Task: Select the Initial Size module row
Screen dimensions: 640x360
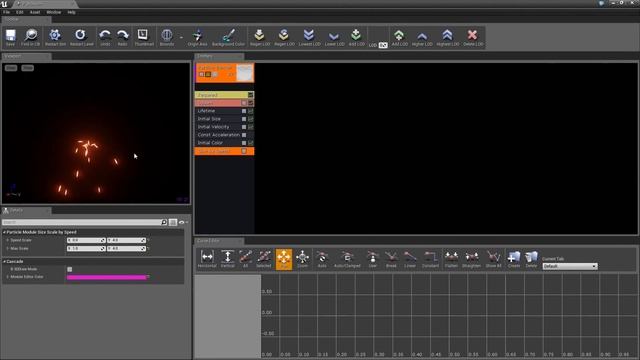Action: click(x=224, y=119)
